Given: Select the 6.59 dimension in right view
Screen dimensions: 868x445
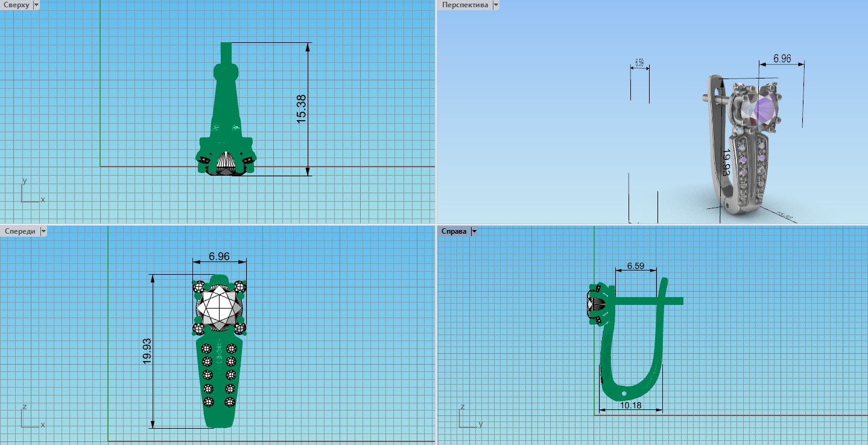Looking at the screenshot, I should (636, 266).
